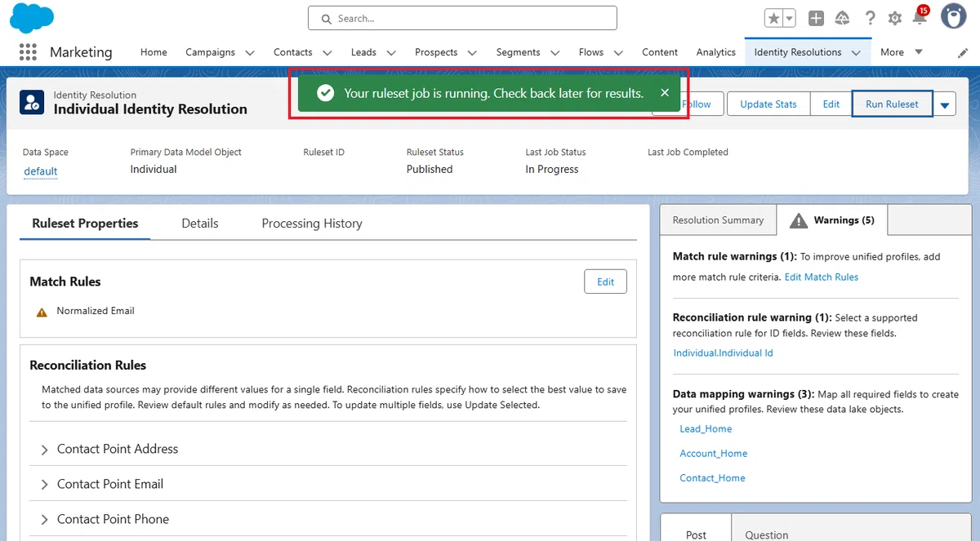Open the Flows tab
Image resolution: width=980 pixels, height=541 pixels.
coord(591,52)
